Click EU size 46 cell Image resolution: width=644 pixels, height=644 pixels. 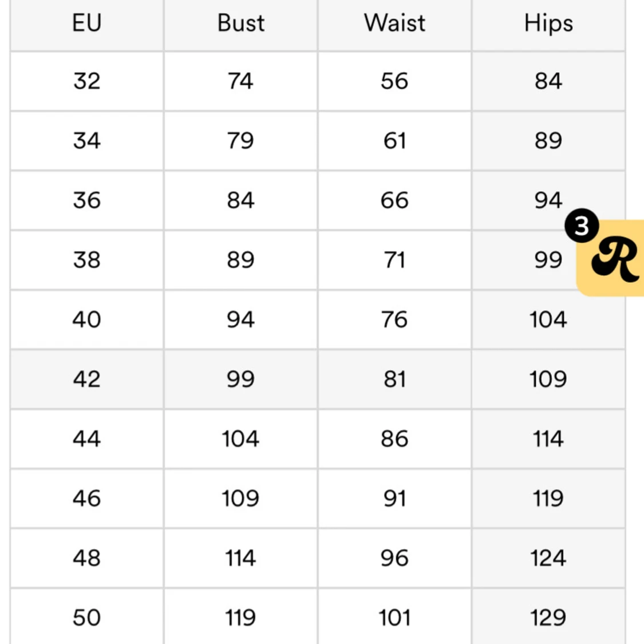(x=86, y=498)
